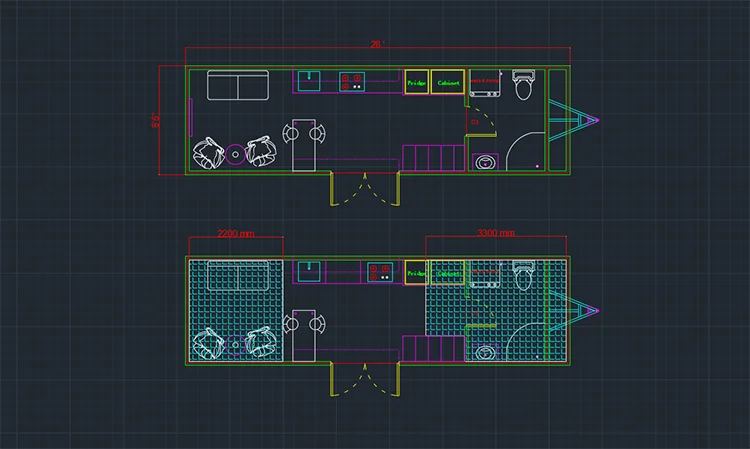Screen dimensions: 750x449
Task: Select the sofa symbol in the lower plan
Action: [x=238, y=275]
